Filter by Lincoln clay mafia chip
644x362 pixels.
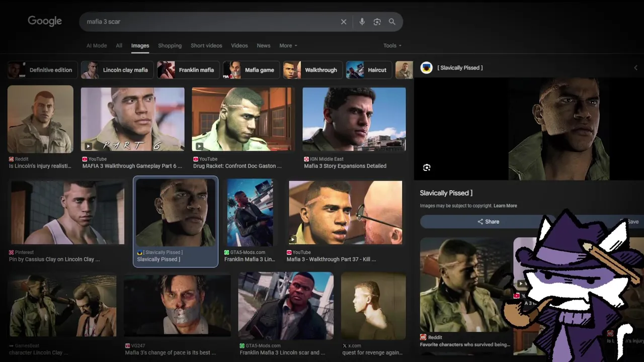click(x=117, y=70)
